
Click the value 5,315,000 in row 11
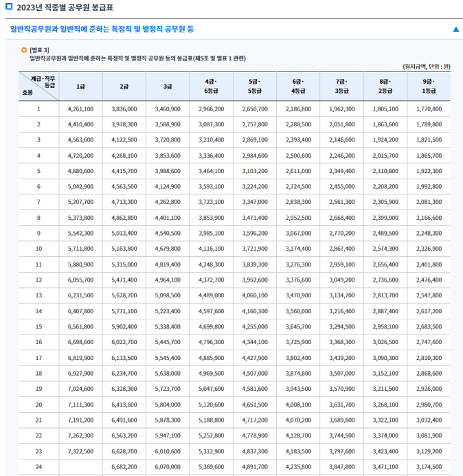click(x=124, y=264)
